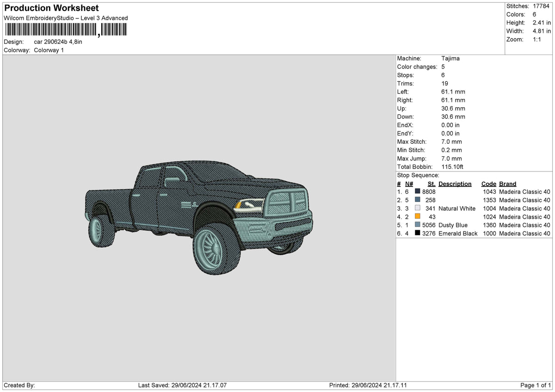Click the Brand column header
555x392 pixels.
pyautogui.click(x=507, y=184)
